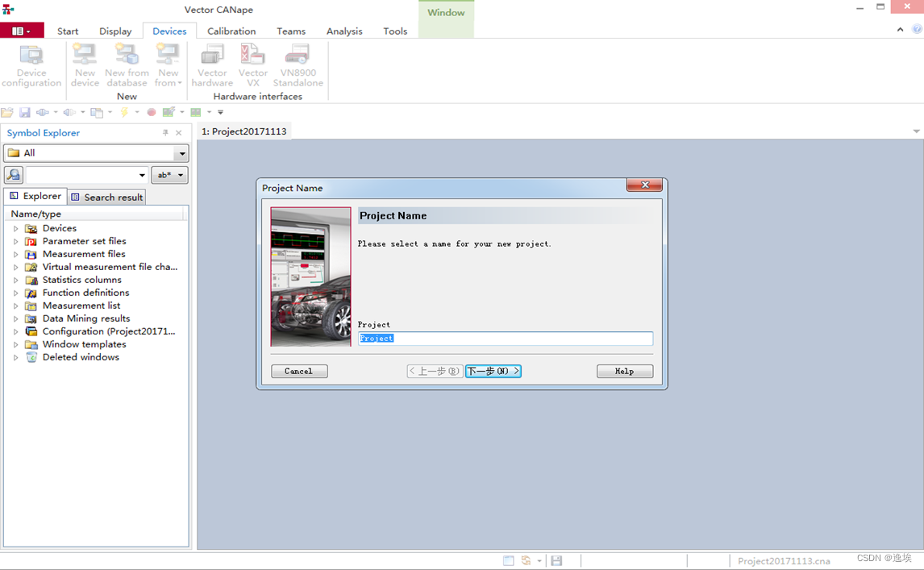Click the 上一步(B) back button

click(x=435, y=372)
